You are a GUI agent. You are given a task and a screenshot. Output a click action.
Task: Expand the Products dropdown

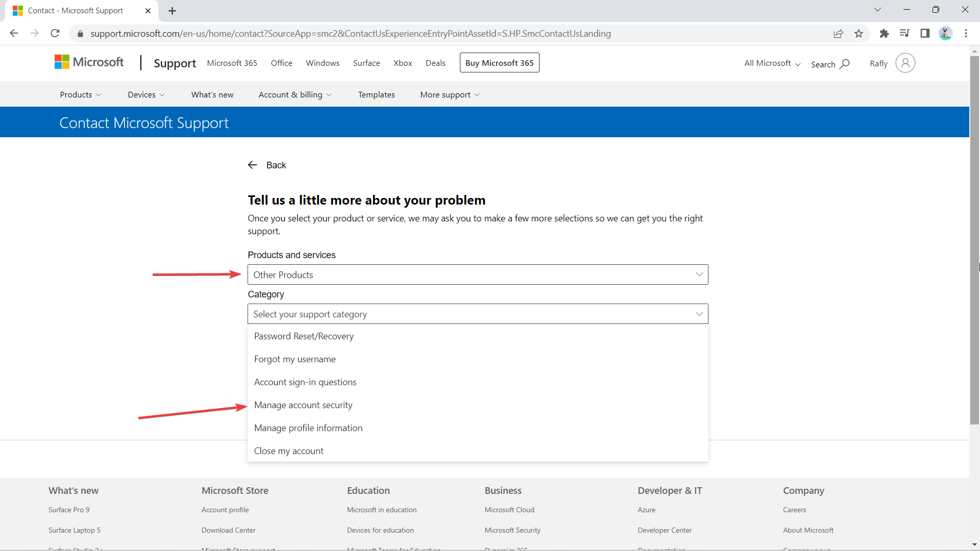pos(81,94)
